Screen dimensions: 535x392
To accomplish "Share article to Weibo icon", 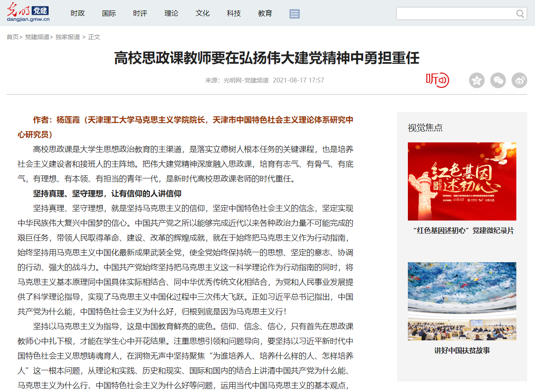I will (519, 80).
